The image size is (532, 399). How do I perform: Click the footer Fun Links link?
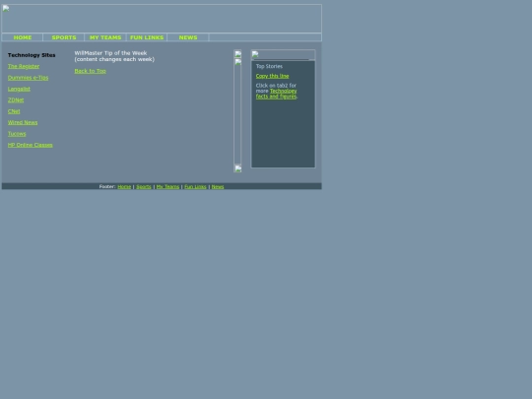[x=195, y=186]
